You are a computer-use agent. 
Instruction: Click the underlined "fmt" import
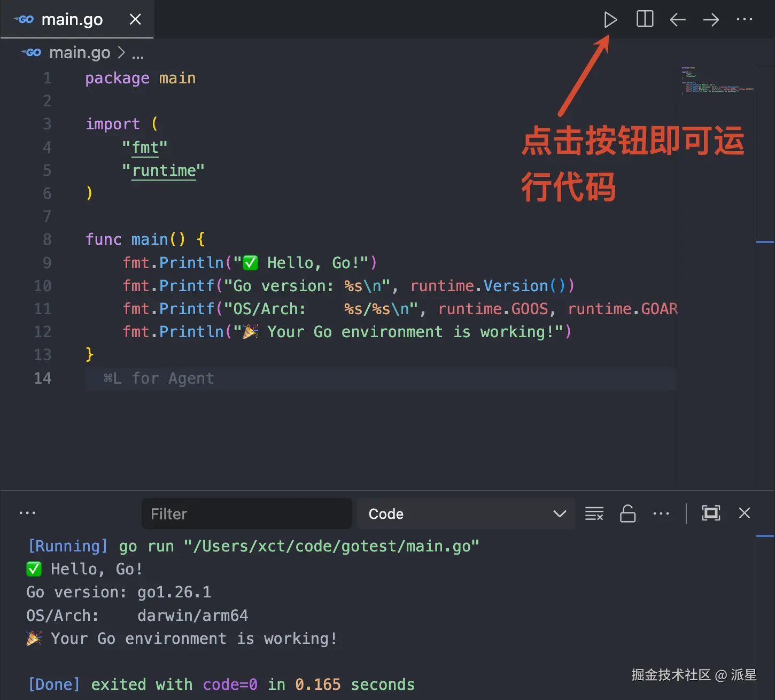(145, 147)
